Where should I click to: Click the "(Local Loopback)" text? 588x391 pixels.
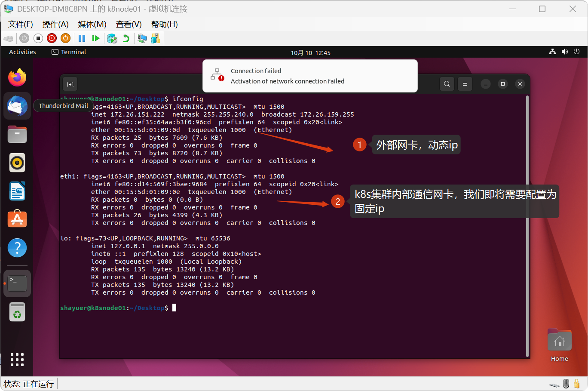(211, 262)
